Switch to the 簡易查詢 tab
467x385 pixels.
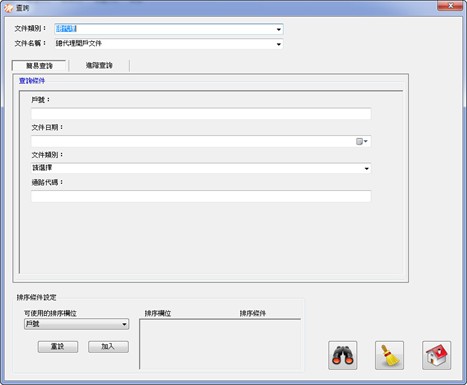click(39, 66)
